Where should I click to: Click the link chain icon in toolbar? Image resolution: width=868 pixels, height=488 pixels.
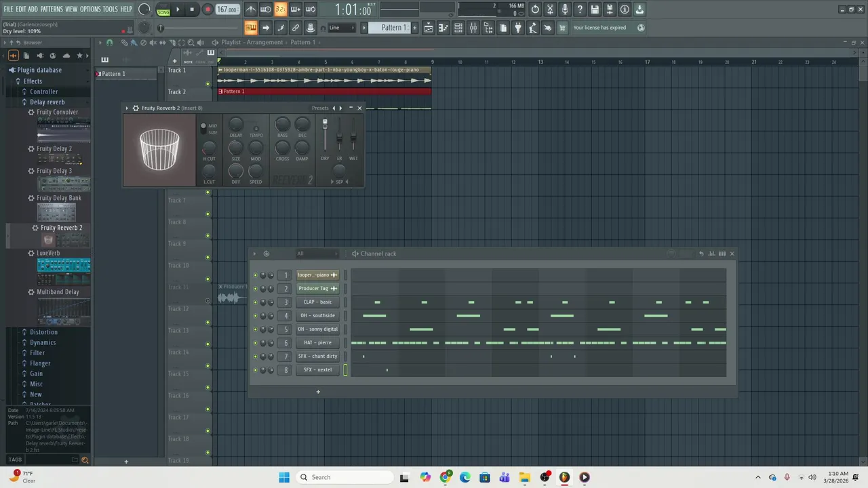296,28
